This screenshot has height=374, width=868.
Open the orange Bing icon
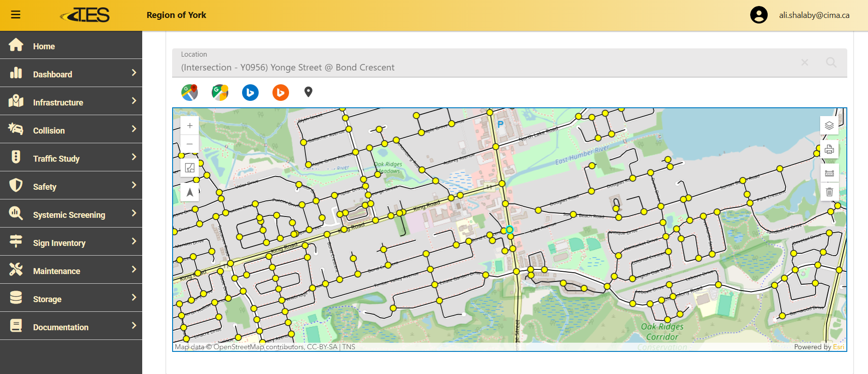[281, 93]
